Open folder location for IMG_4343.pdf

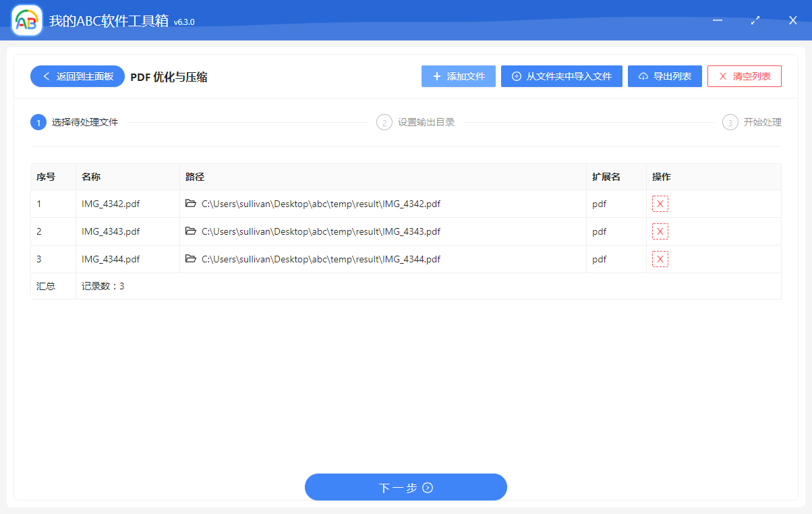pyautogui.click(x=191, y=231)
